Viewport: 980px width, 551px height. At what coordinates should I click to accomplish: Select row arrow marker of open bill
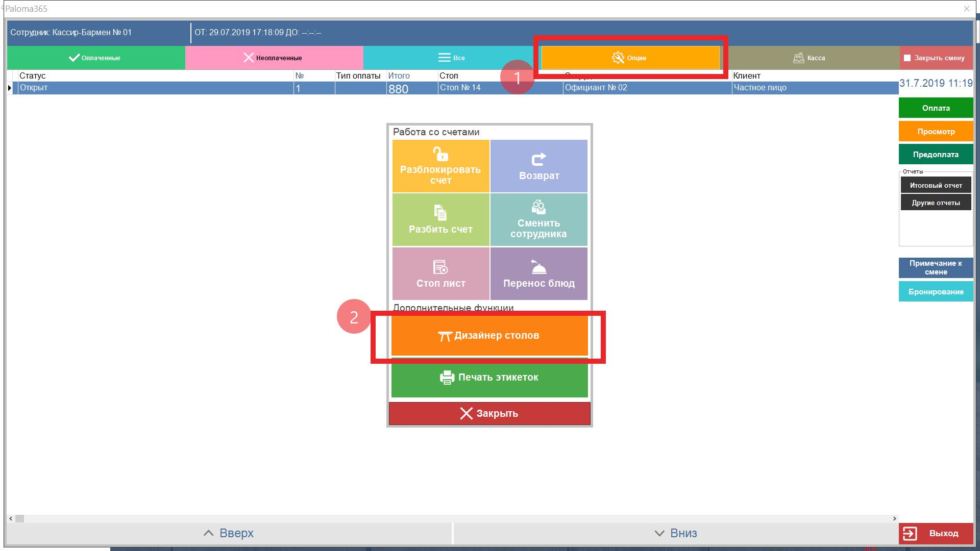point(10,88)
